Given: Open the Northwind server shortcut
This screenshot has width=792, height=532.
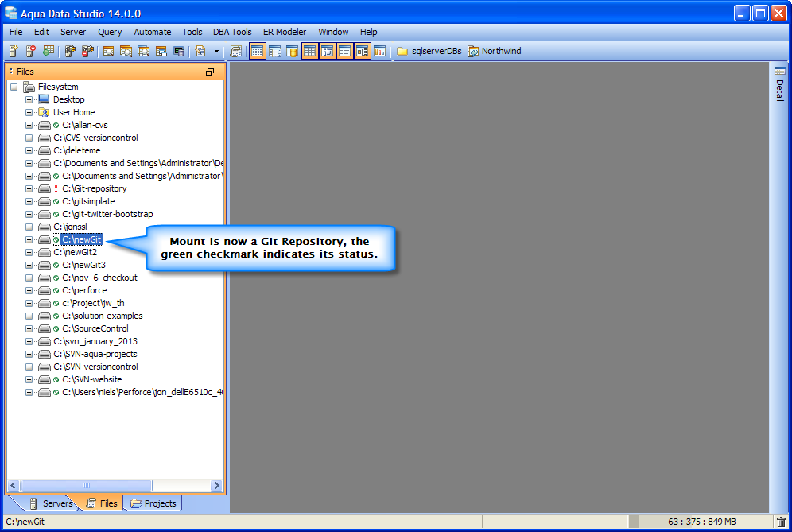Looking at the screenshot, I should [495, 51].
